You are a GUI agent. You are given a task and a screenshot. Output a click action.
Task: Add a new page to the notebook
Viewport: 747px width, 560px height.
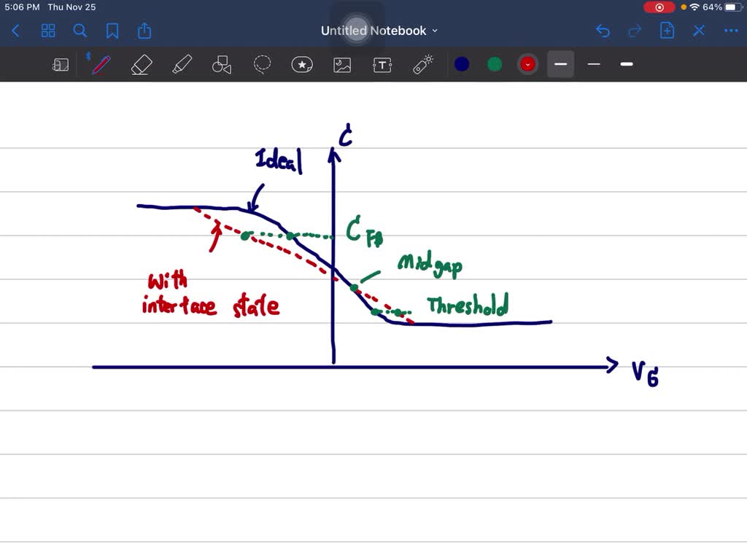pyautogui.click(x=667, y=31)
